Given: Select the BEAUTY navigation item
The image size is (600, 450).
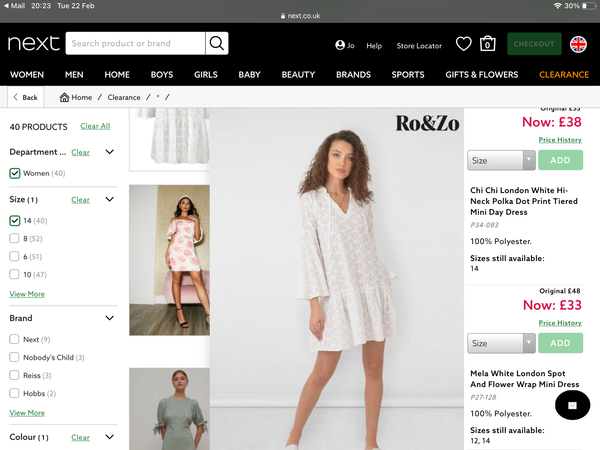Looking at the screenshot, I should (x=298, y=75).
